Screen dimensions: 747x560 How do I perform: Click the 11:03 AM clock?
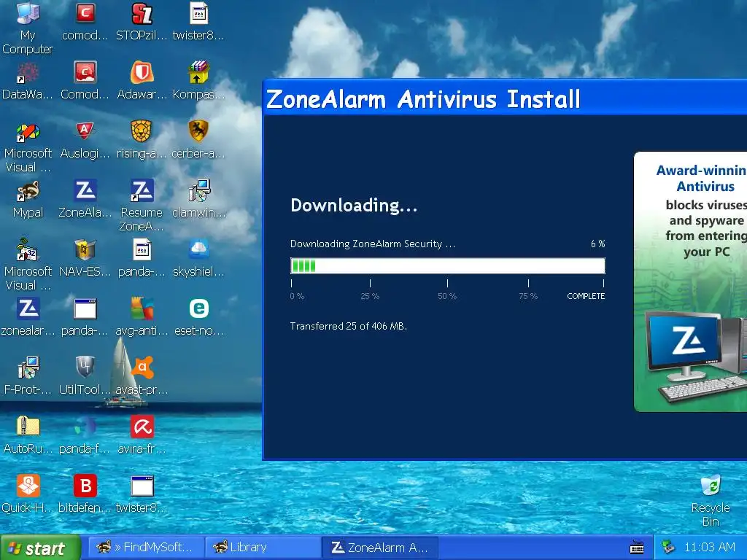(709, 547)
